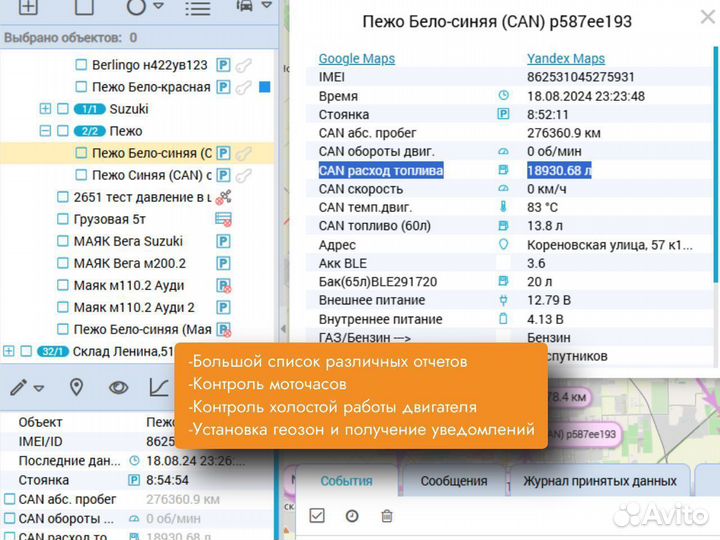Click the link icon beside Berlingo н422ув123
Screen dimensions: 720x540
pyautogui.click(x=242, y=65)
